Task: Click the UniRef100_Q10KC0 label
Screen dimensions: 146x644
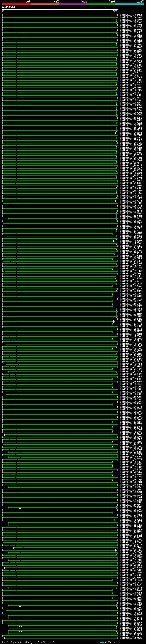Action: (x=131, y=138)
